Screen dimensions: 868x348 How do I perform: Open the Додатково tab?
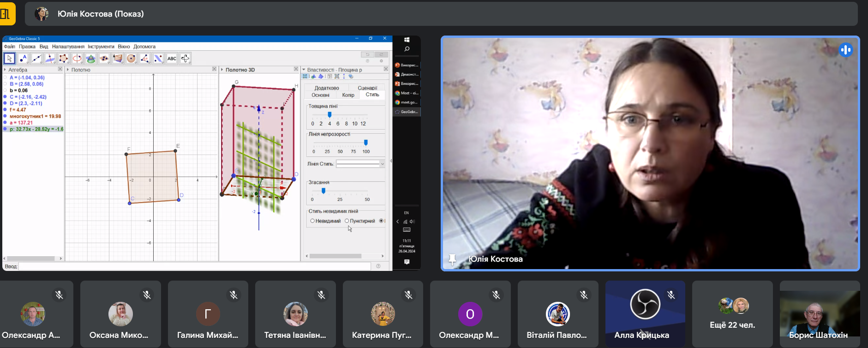(x=327, y=88)
